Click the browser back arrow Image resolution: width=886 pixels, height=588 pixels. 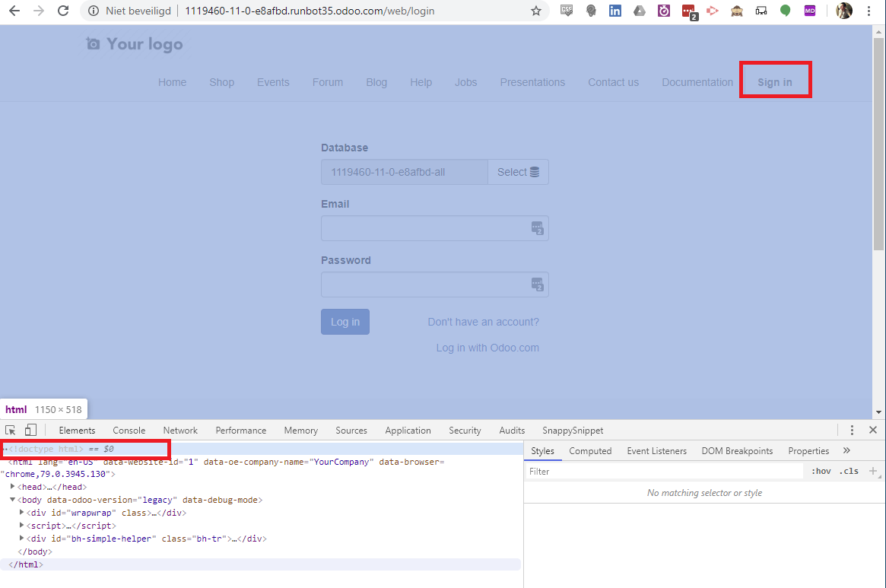coord(14,11)
